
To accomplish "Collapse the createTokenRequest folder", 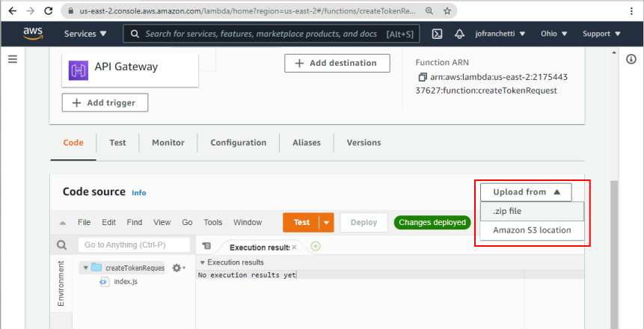I will point(85,268).
